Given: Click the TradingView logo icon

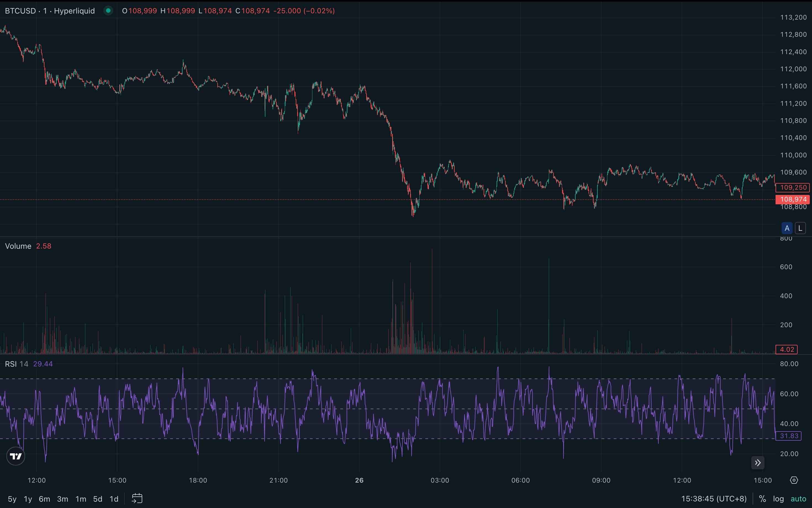Looking at the screenshot, I should (16, 456).
